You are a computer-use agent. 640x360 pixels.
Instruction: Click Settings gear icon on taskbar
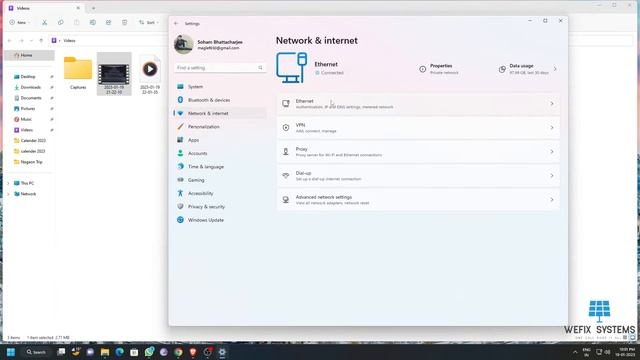[x=222, y=352]
